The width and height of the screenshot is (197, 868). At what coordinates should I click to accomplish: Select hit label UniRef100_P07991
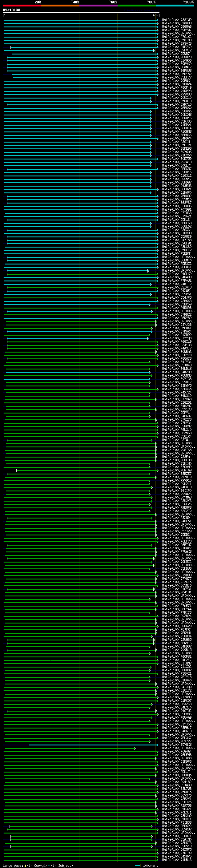177,210
